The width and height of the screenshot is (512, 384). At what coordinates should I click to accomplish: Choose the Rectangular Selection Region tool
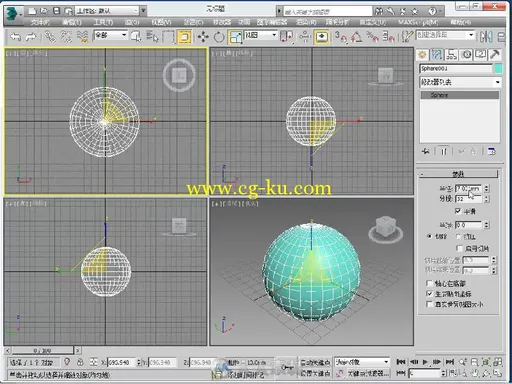pos(168,37)
